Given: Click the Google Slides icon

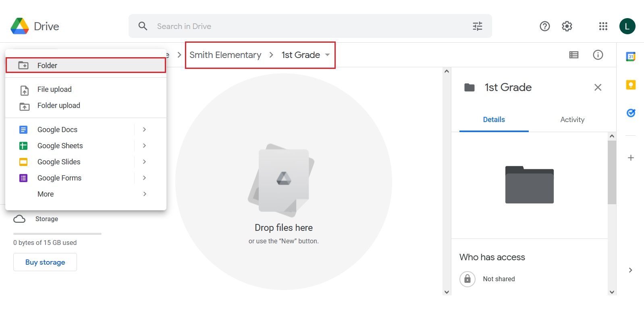Looking at the screenshot, I should pyautogui.click(x=23, y=162).
